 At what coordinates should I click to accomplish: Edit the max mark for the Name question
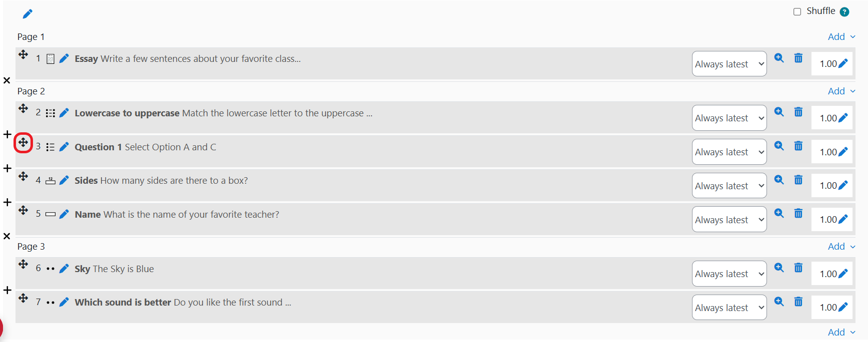point(843,219)
